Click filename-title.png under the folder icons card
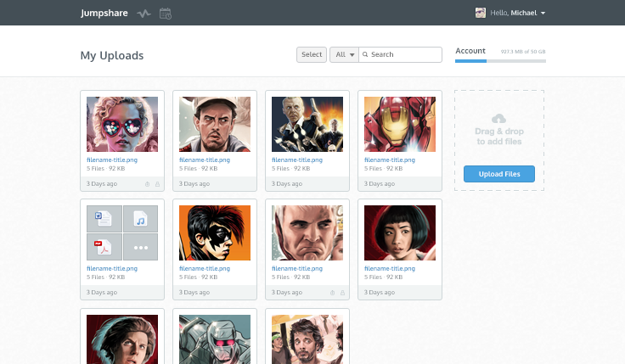 [112, 268]
